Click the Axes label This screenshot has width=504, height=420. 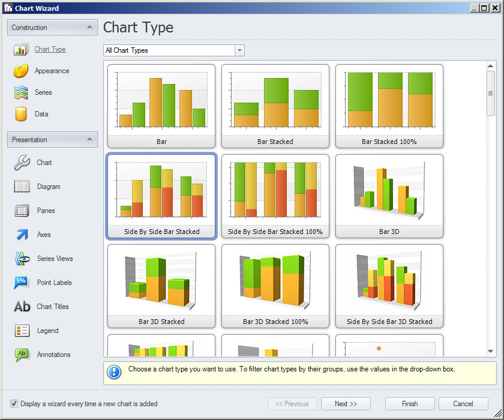[44, 235]
